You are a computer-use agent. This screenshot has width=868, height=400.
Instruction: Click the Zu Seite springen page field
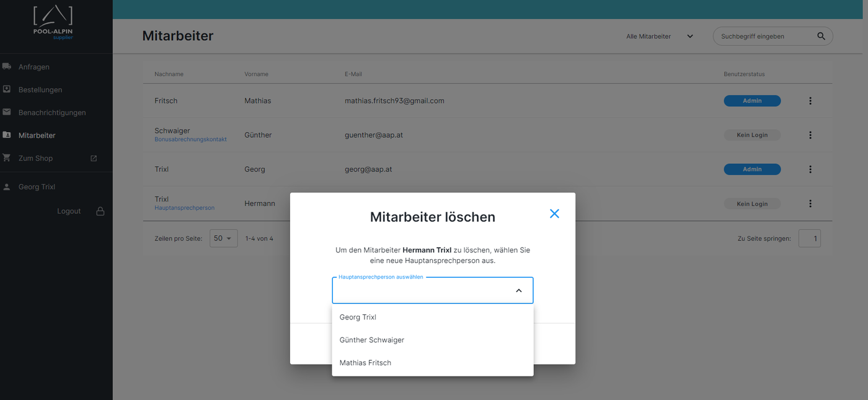pos(809,238)
